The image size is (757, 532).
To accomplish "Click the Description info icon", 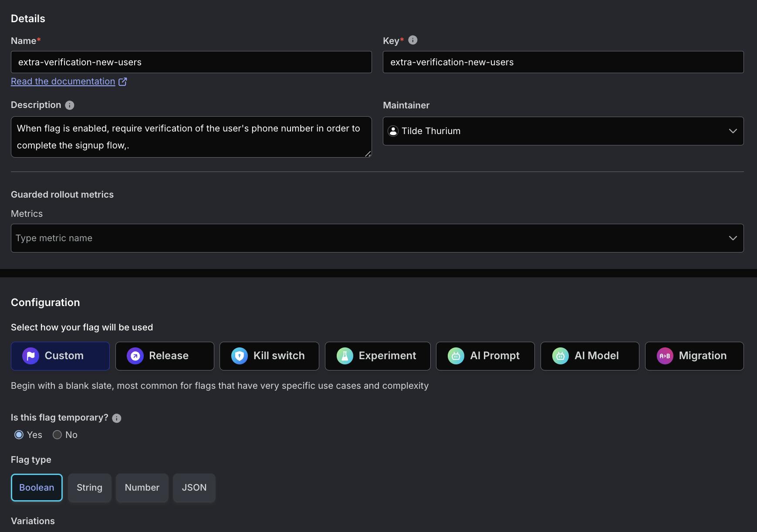I will coord(70,105).
